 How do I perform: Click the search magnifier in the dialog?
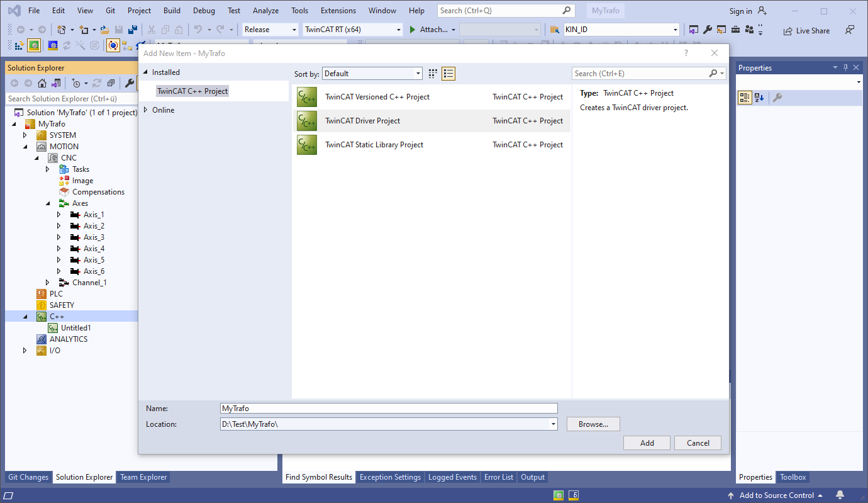point(713,74)
